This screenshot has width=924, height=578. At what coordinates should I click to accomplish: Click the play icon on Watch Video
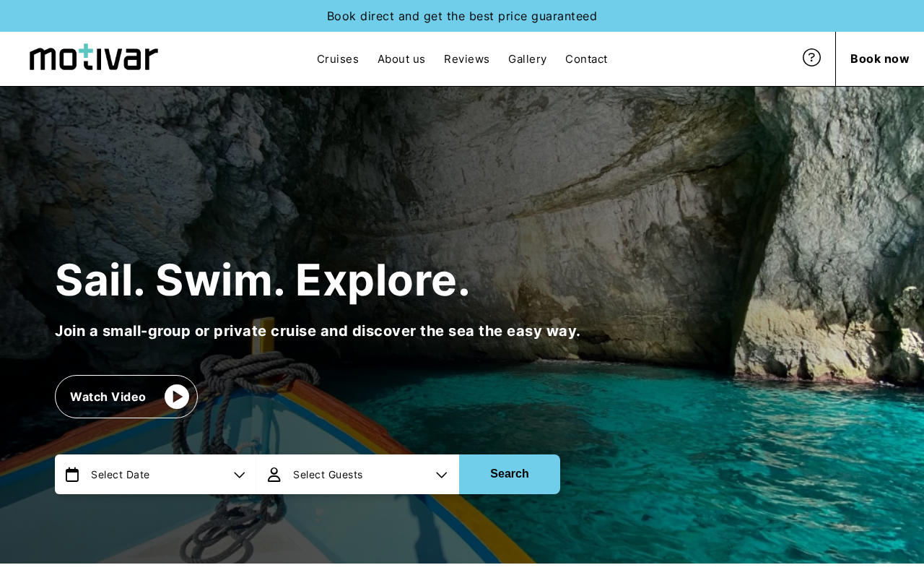[177, 397]
